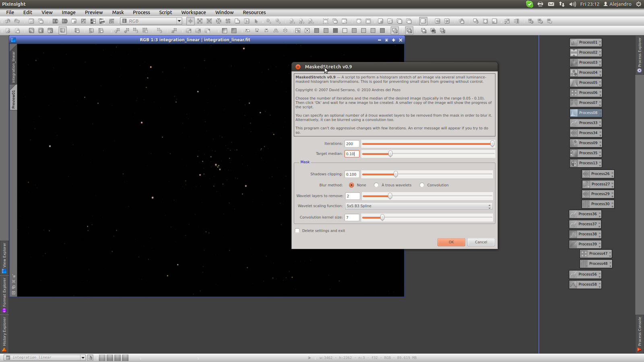
Task: Open the View Explorer side panel
Action: 4,257
